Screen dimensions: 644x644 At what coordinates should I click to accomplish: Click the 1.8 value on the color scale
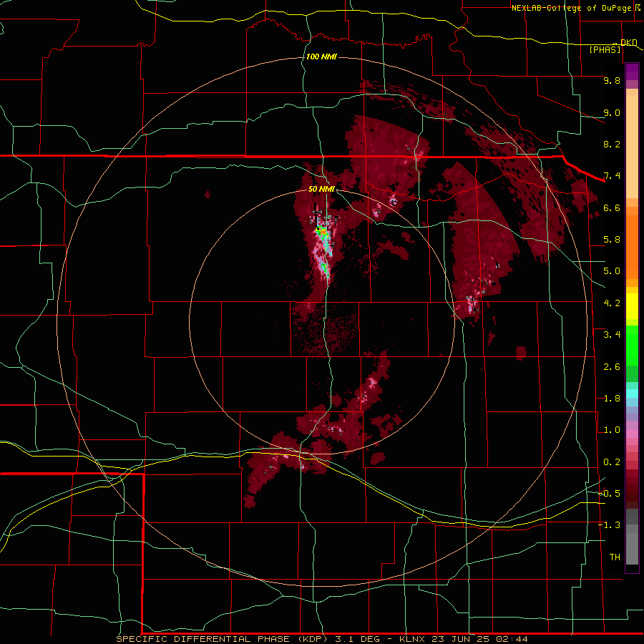point(612,399)
